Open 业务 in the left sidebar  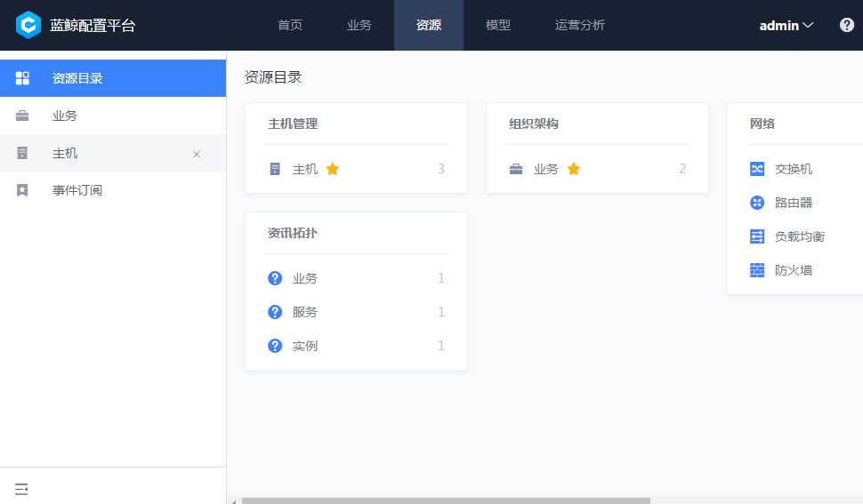[113, 116]
